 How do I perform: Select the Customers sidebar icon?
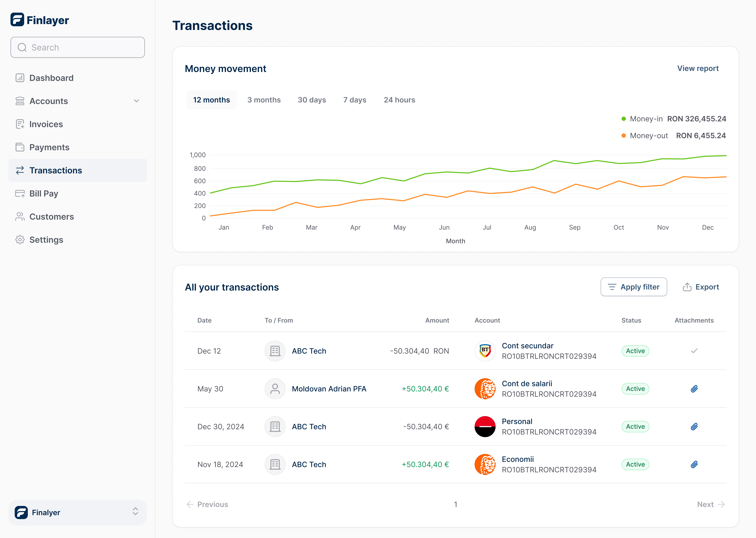tap(20, 216)
